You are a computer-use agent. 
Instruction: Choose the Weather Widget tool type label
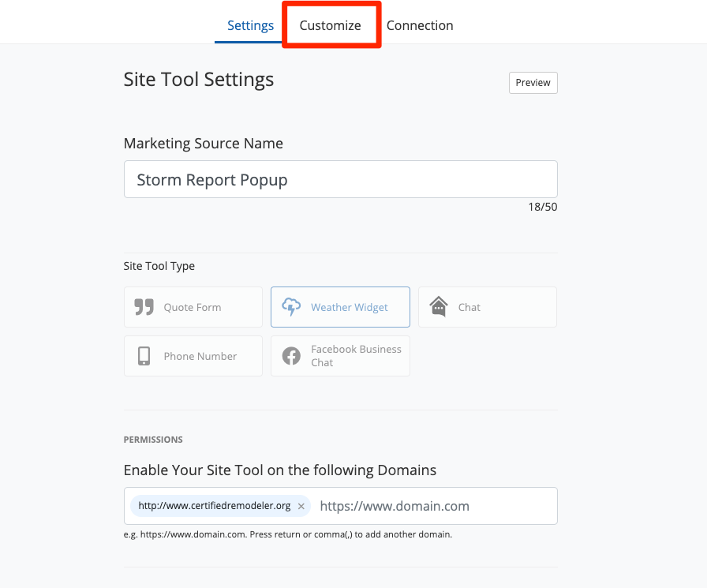click(x=349, y=307)
